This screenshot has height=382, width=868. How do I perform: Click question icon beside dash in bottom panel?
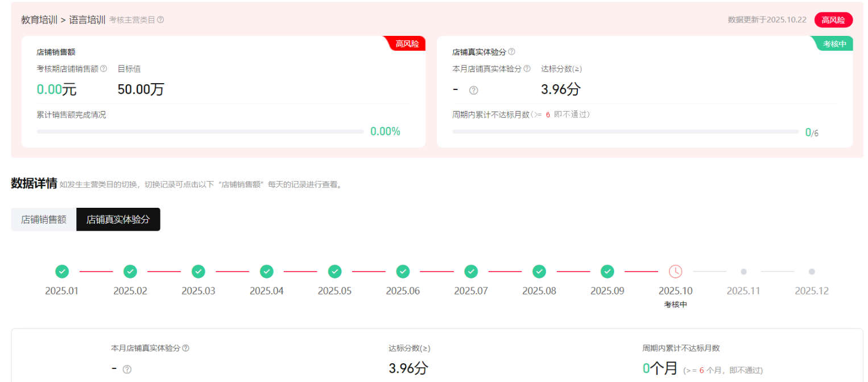pyautogui.click(x=127, y=369)
